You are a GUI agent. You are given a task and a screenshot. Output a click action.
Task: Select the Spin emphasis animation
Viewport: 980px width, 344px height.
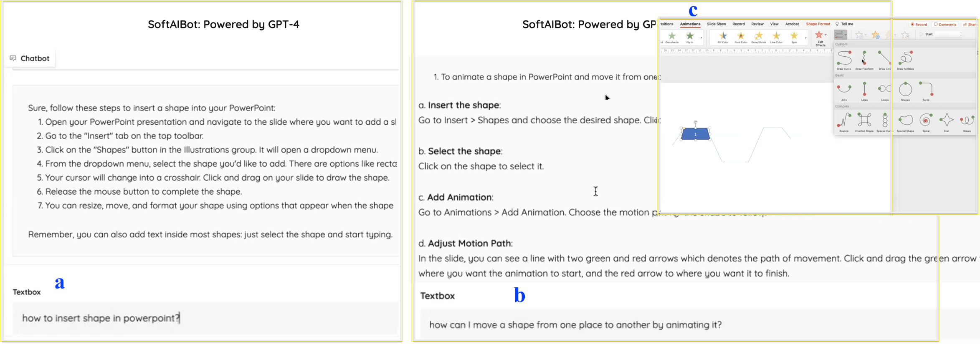tap(794, 37)
